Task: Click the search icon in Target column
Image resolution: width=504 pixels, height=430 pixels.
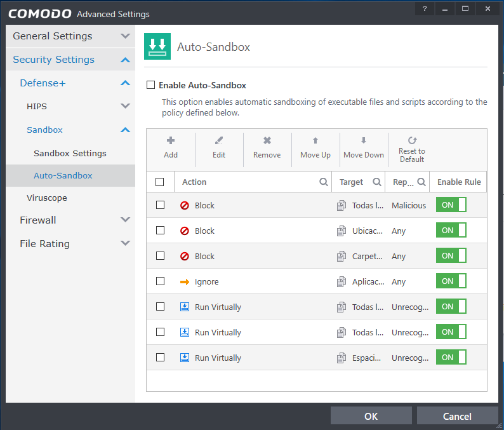Action: coord(377,182)
